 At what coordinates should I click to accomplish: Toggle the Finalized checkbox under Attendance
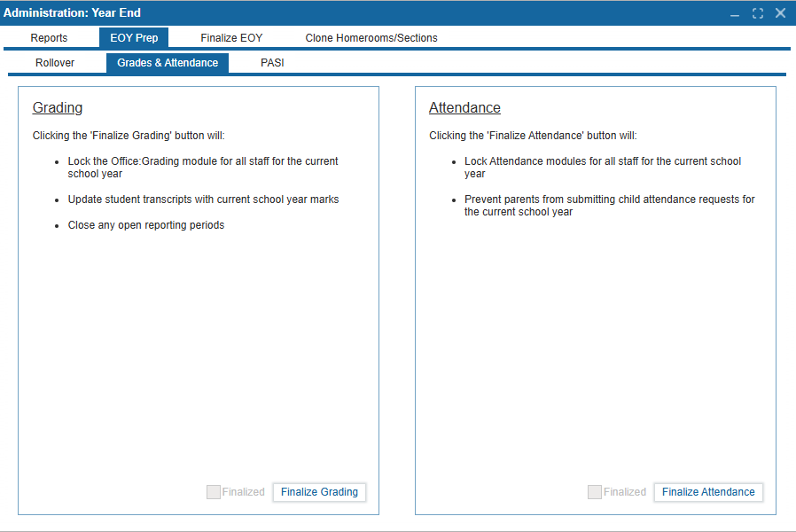click(595, 492)
